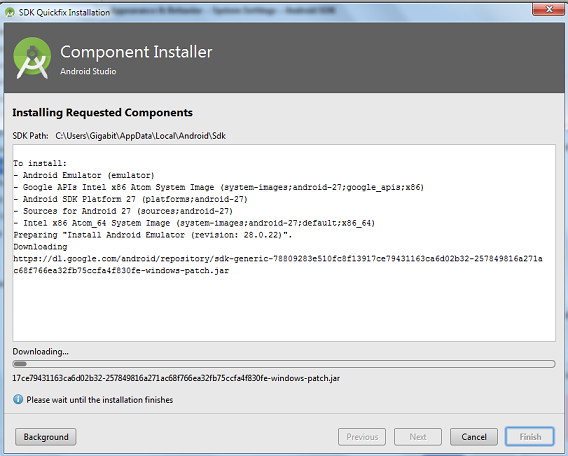Click inside the installation log text area
The image size is (568, 456).
[284, 243]
